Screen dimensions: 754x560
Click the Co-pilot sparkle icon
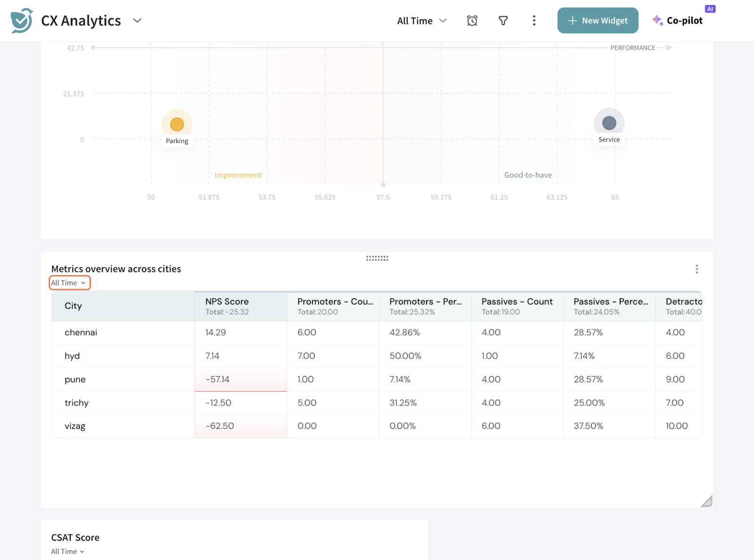pyautogui.click(x=657, y=20)
